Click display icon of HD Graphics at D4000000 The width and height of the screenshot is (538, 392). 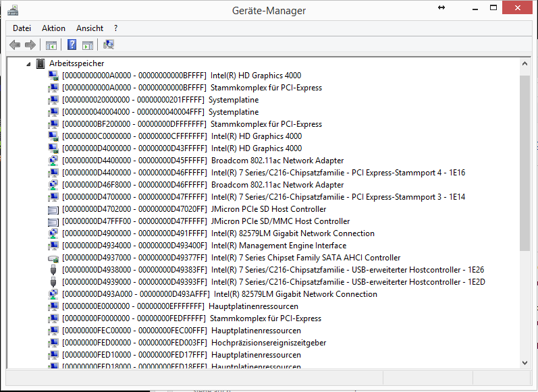coord(53,148)
